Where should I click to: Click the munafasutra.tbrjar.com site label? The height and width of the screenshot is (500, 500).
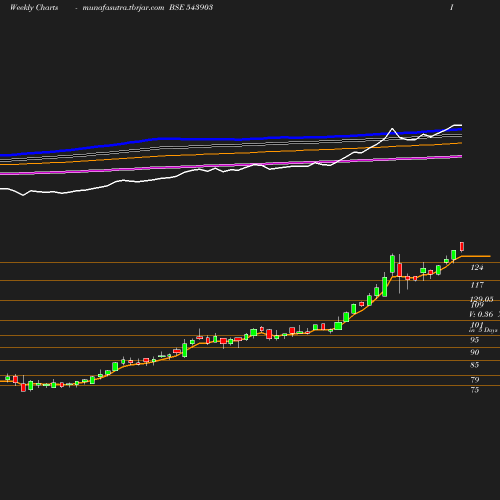click(x=123, y=8)
